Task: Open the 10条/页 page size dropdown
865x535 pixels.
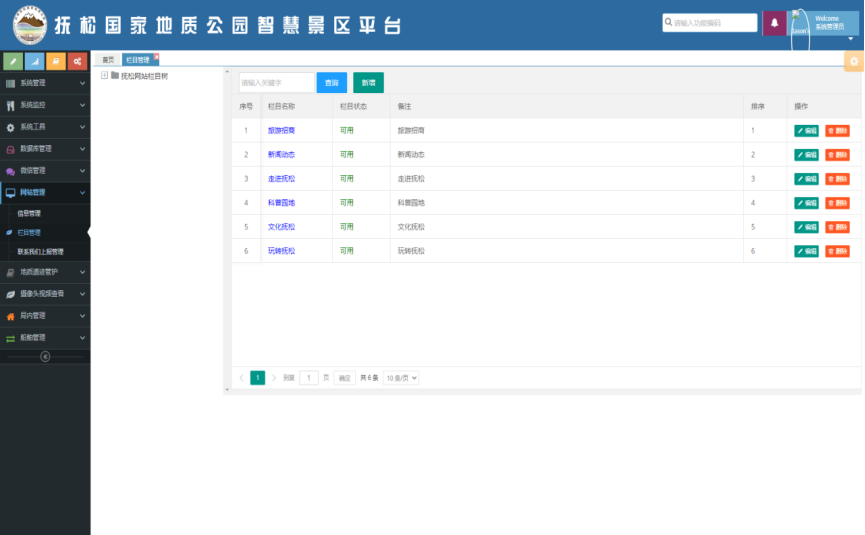Action: 401,378
